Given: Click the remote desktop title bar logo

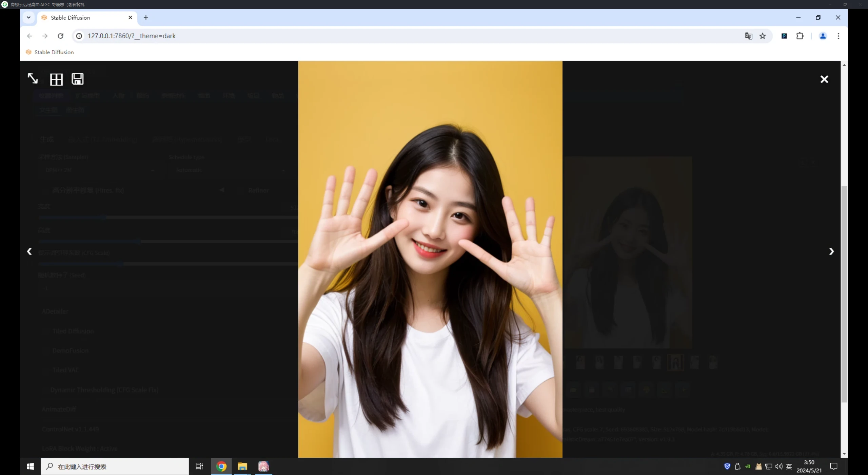Looking at the screenshot, I should click(x=5, y=4).
